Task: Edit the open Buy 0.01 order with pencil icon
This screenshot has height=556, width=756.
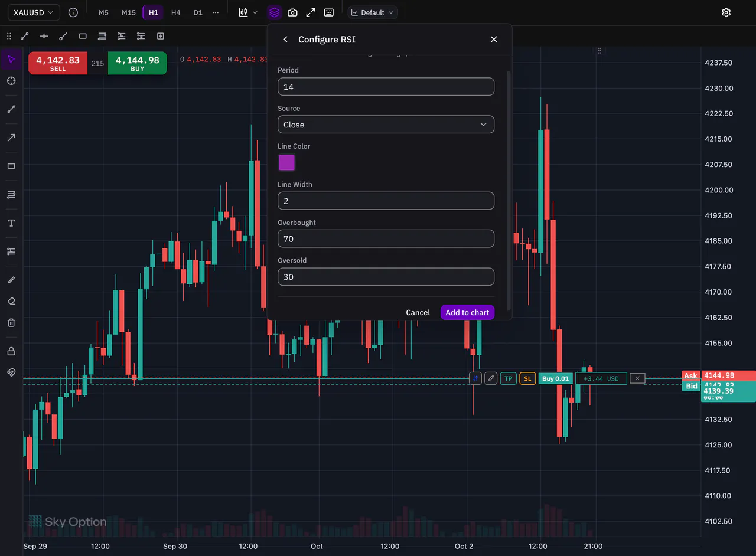Action: click(491, 378)
